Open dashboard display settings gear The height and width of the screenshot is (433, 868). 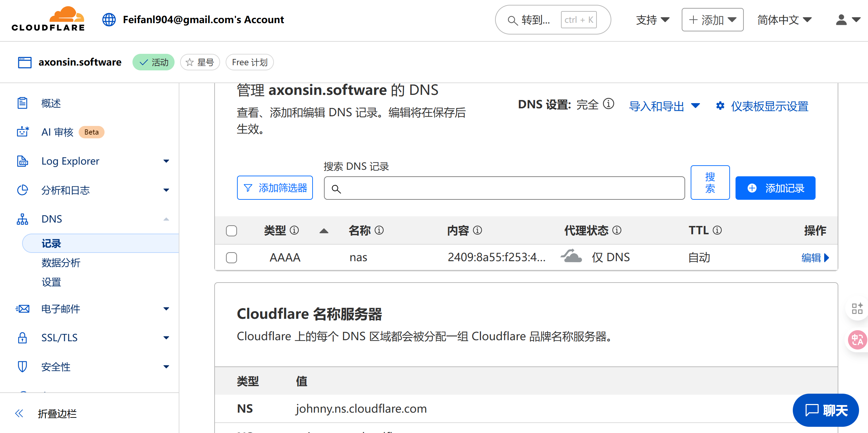(x=720, y=106)
